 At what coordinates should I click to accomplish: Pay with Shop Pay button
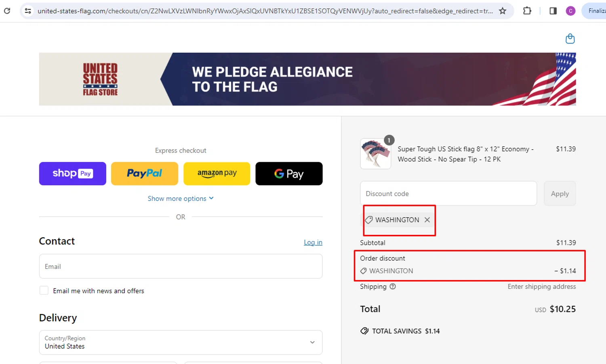click(x=73, y=174)
